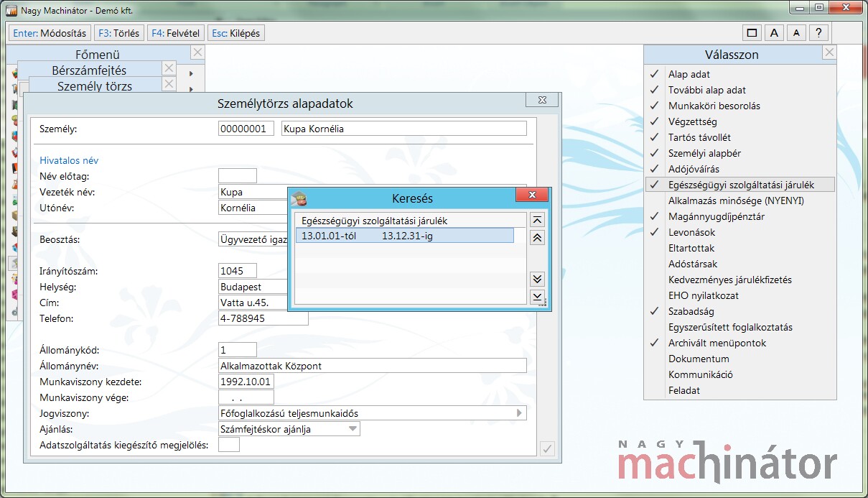Click the Állománykód field showing 1
Screen dimensions: 868x498
pyautogui.click(x=238, y=350)
